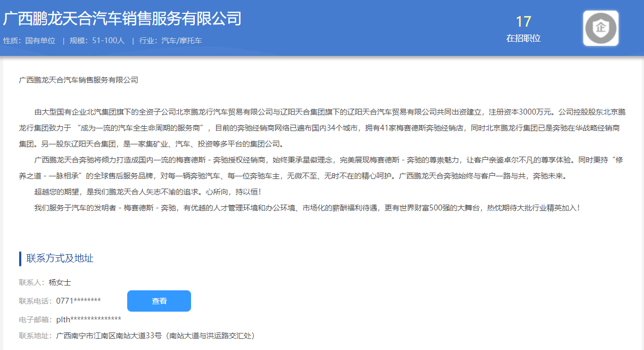Click the 性质：国有单位 text
This screenshot has width=644, height=350.
(x=29, y=40)
